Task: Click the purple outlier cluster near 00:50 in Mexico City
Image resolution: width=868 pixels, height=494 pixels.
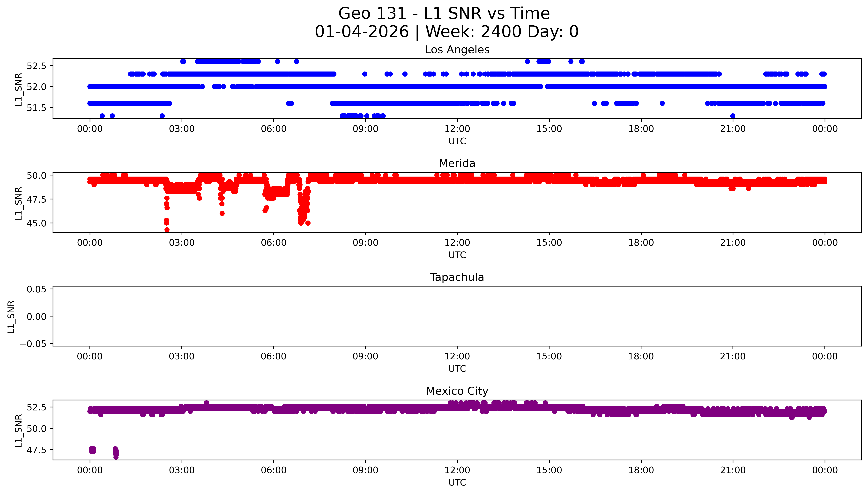Action: (116, 453)
